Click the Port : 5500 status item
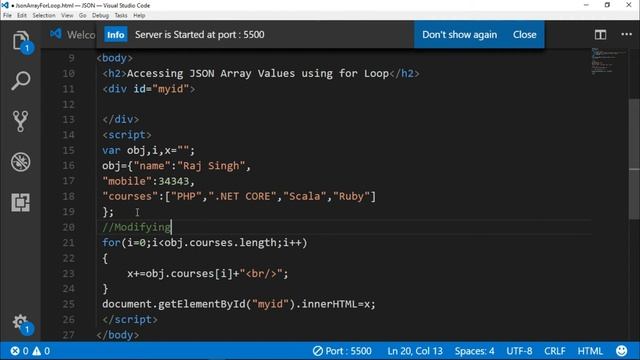Screen dimensions: 640x360 point(342,351)
